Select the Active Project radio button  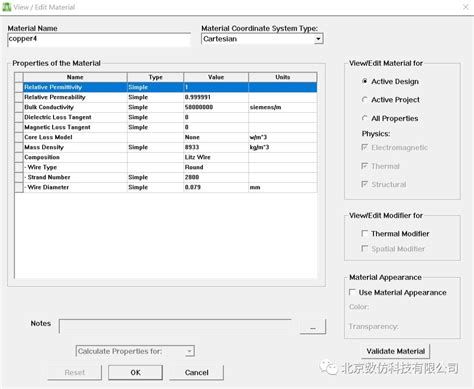point(365,100)
